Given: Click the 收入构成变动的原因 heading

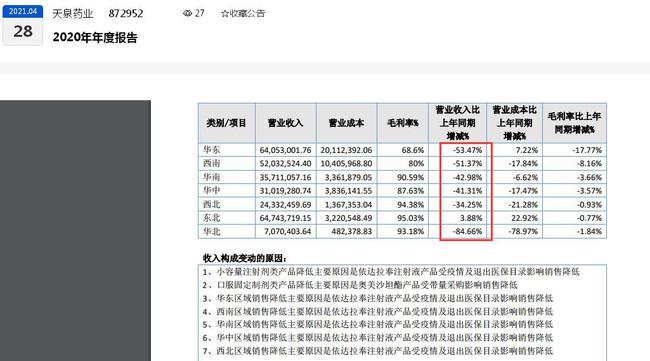Looking at the screenshot, I should tap(245, 258).
